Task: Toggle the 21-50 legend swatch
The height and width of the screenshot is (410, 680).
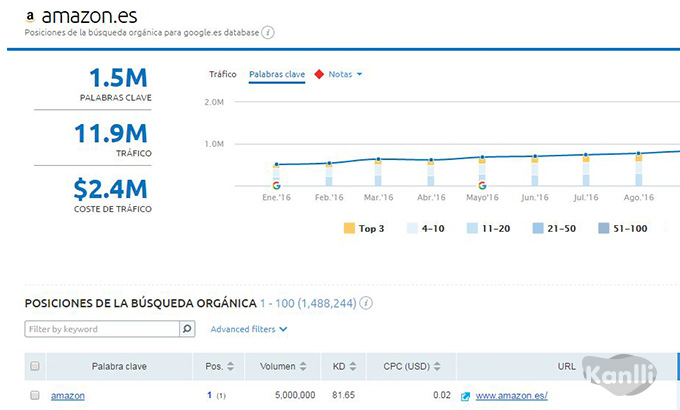Action: click(x=538, y=228)
